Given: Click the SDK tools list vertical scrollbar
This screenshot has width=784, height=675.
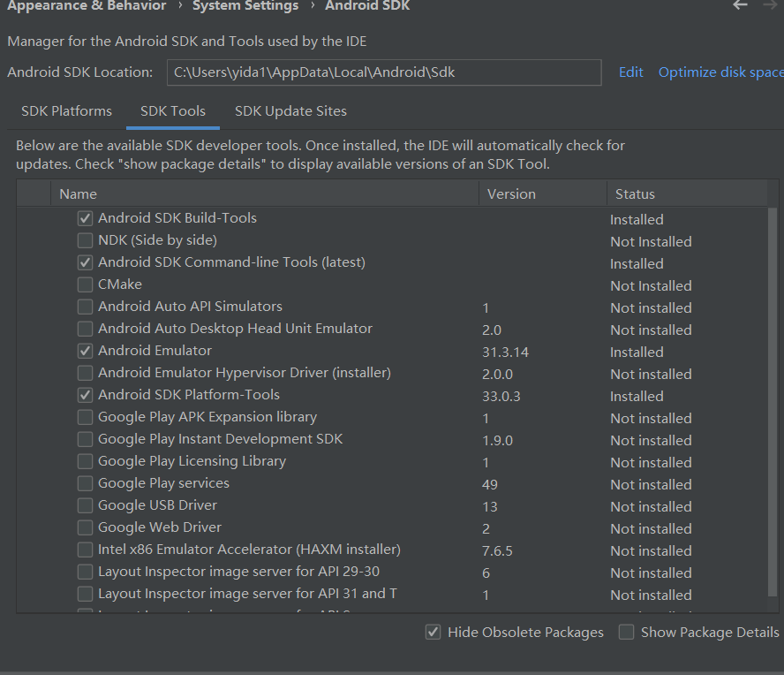Looking at the screenshot, I should [x=773, y=402].
